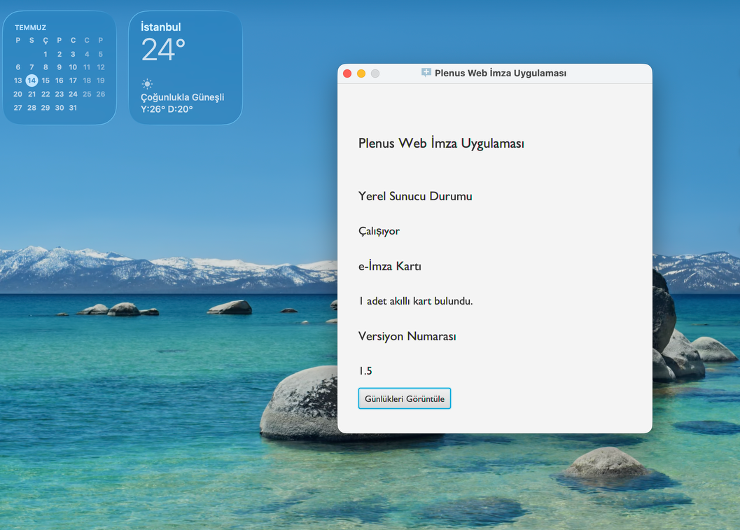740x530 pixels.
Task: Click the Günlükleri Görüntüle button
Action: point(404,398)
